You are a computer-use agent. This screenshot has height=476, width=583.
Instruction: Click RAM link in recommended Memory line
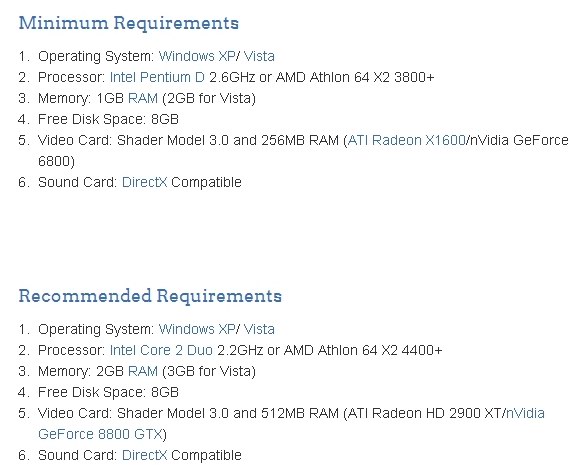tap(143, 371)
